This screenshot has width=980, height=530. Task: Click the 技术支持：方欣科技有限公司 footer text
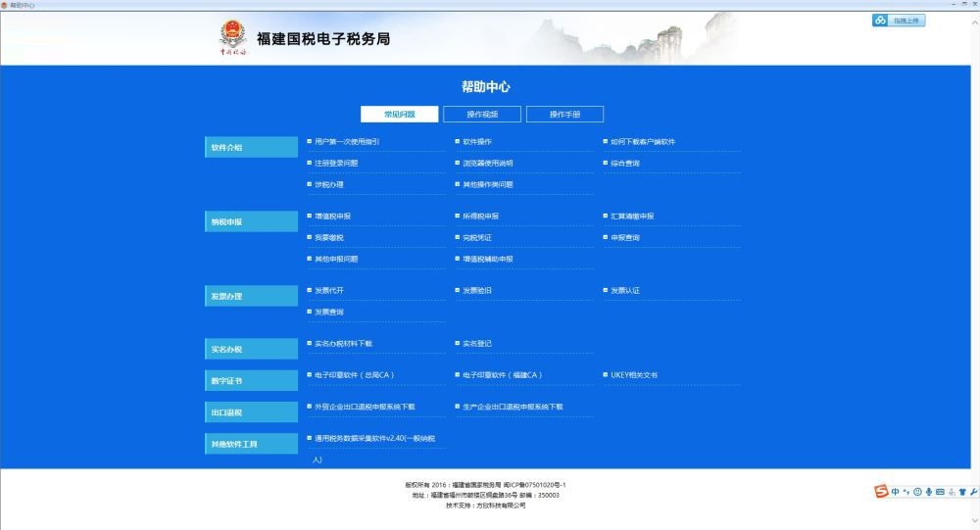point(486,506)
